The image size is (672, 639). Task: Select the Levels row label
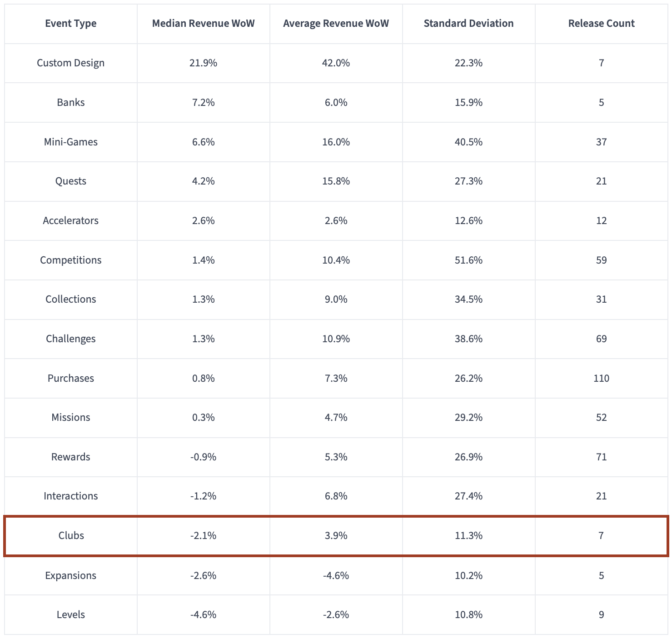[x=71, y=615]
